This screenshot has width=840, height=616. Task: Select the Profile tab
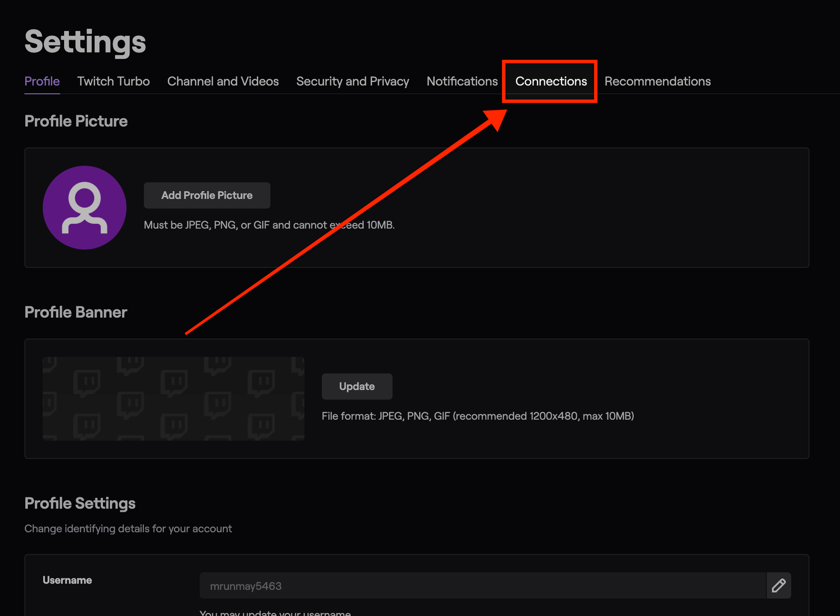pos(42,81)
